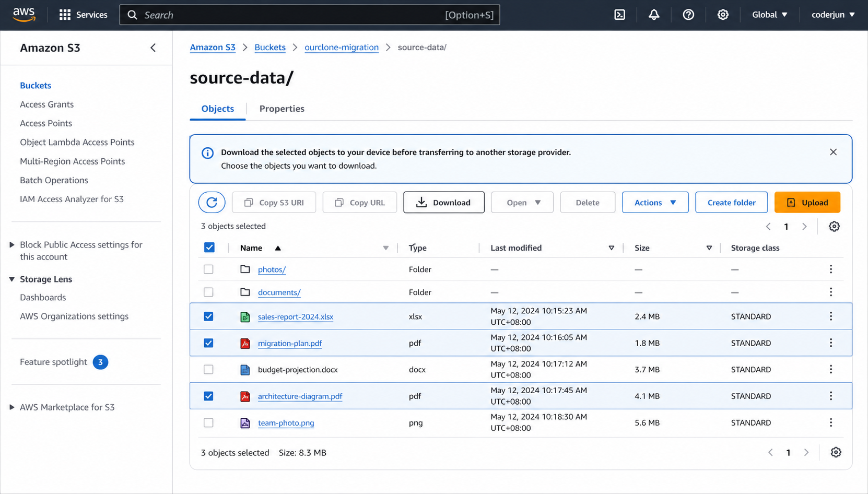Go to next page in the top pagination
The image size is (868, 494).
tap(804, 226)
